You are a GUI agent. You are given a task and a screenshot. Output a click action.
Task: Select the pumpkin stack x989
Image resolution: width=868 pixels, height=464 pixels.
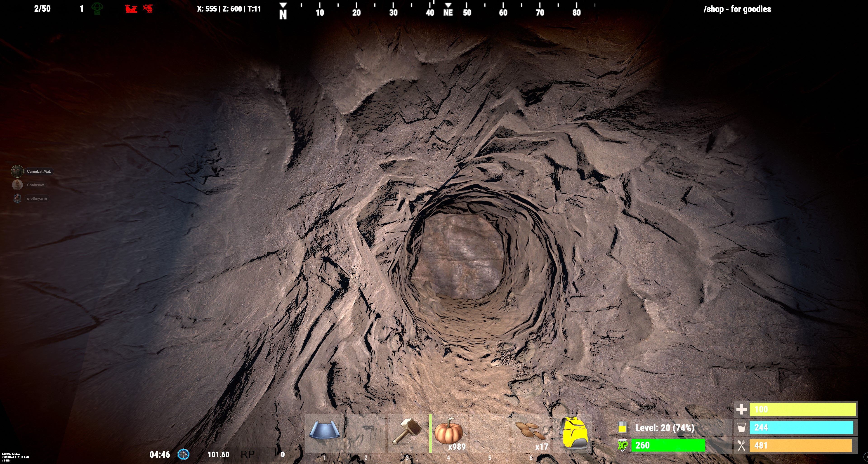click(448, 432)
